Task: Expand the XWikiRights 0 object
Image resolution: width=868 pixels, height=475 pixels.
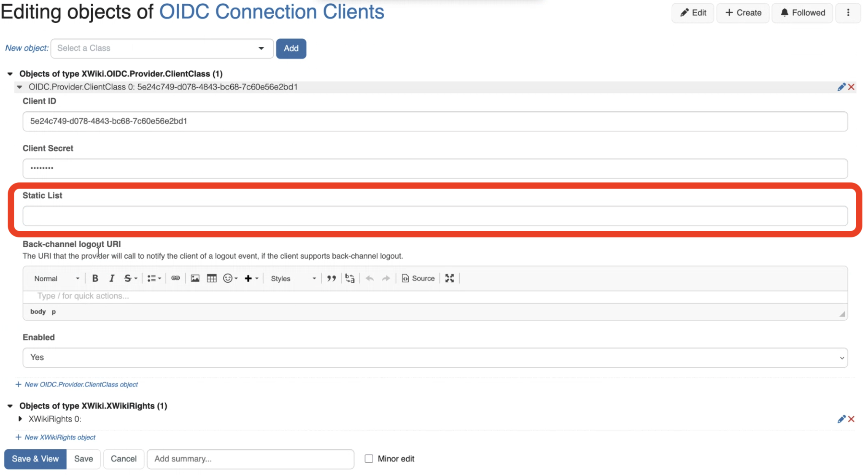Action: (20, 419)
